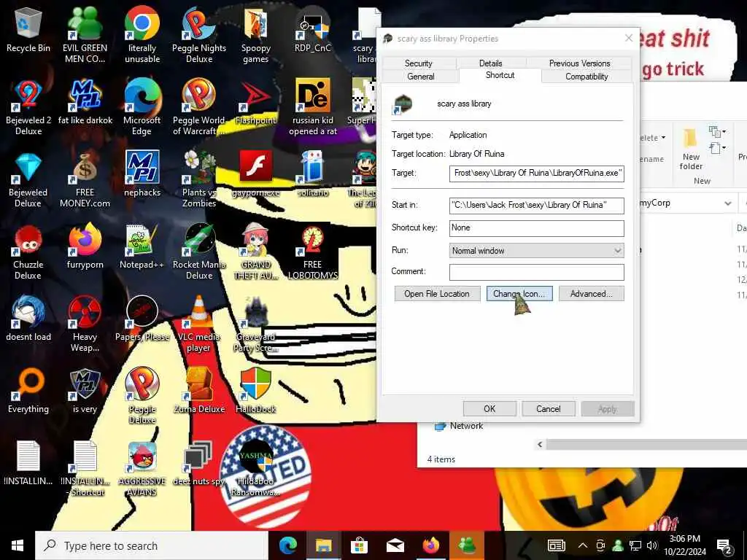Click the Shortcut key field

[x=536, y=228]
